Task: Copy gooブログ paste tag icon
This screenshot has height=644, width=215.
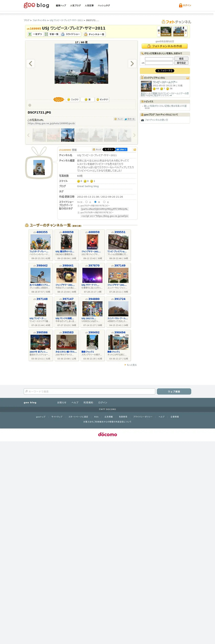Action: pos(78,206)
